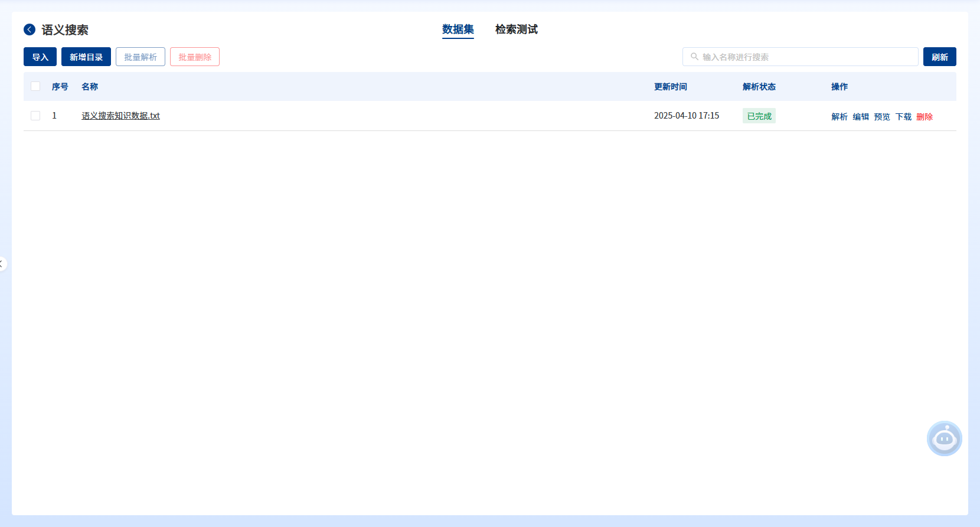Click 预览 to preview the file

[881, 117]
